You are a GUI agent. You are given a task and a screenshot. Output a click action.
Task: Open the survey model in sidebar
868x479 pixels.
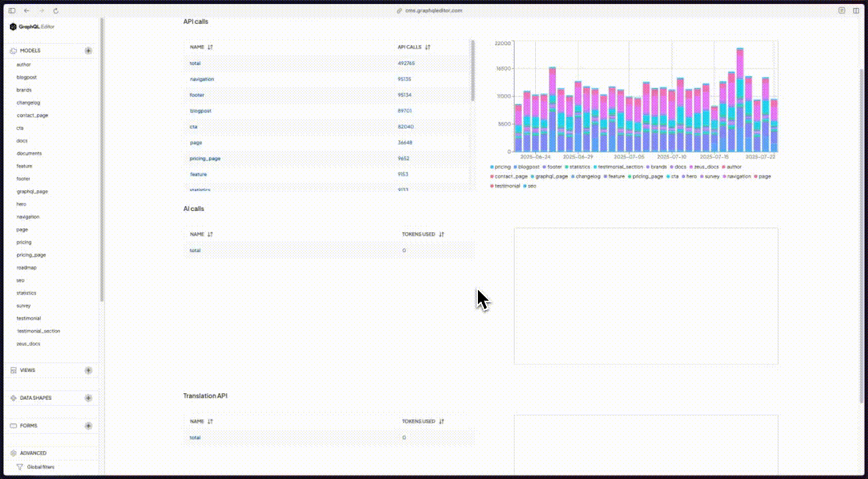click(x=24, y=306)
